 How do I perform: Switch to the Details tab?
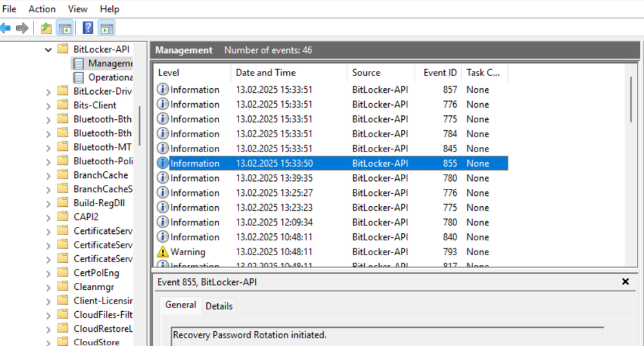pyautogui.click(x=219, y=306)
